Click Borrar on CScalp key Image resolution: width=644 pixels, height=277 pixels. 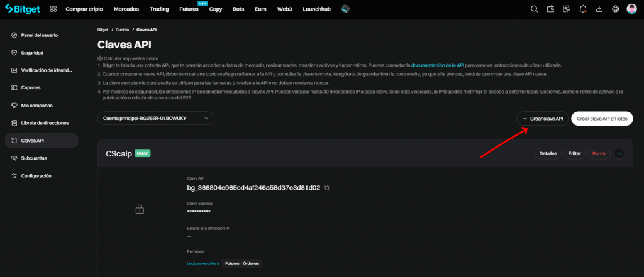click(599, 153)
